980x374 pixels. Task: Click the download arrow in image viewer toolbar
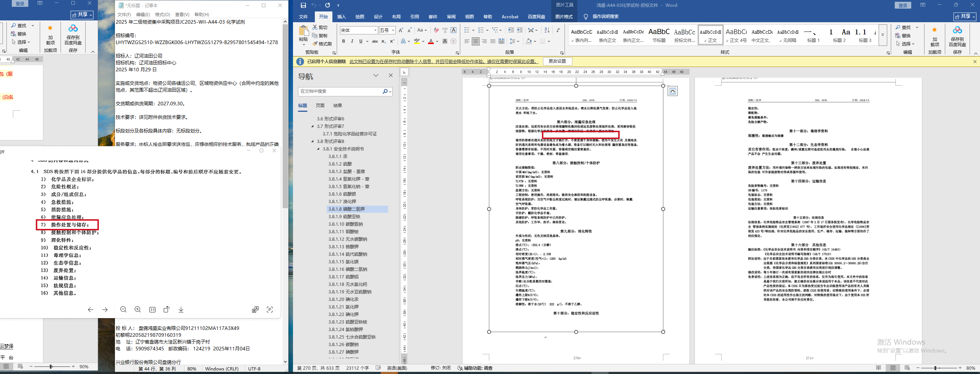click(181, 310)
